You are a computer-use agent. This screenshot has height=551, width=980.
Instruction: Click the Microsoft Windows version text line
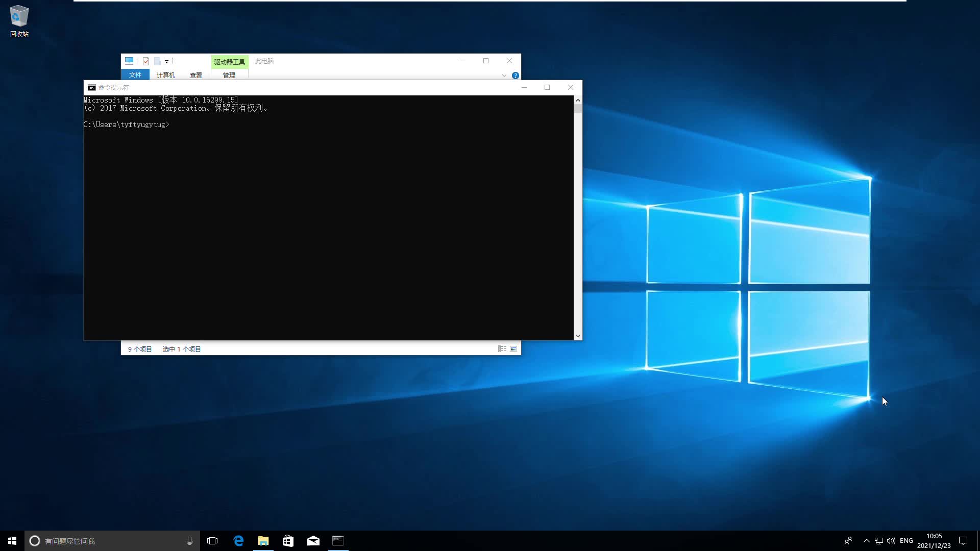[161, 100]
